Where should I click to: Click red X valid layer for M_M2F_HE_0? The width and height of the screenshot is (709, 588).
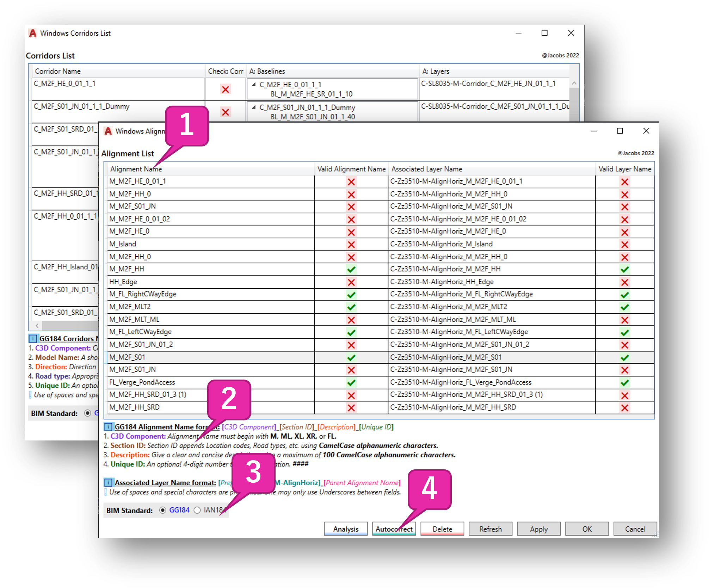coord(625,232)
